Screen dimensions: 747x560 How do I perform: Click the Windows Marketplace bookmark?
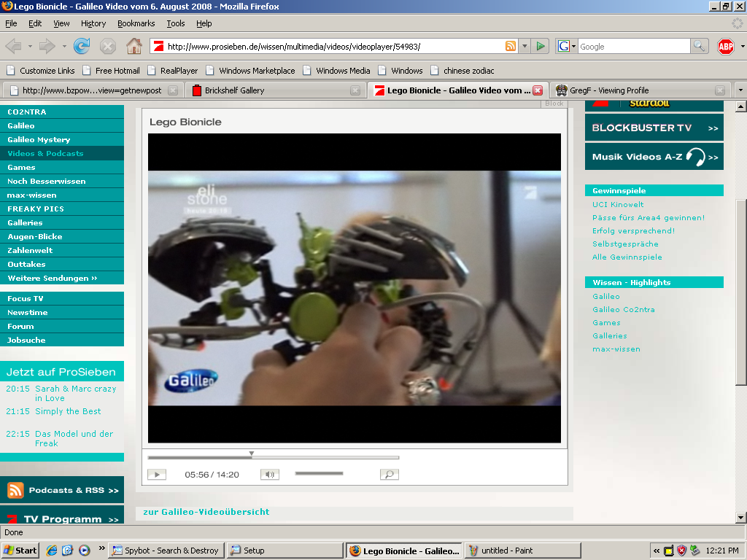pyautogui.click(x=251, y=71)
